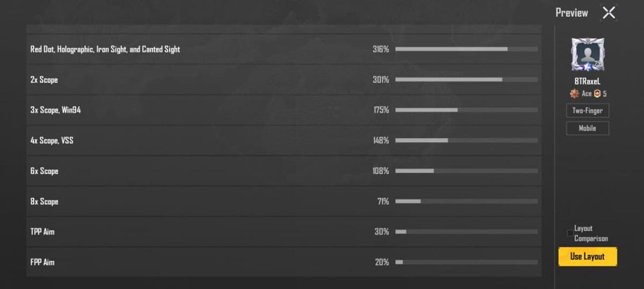
Task: Select the Red Dot, Holographic row label
Action: click(105, 49)
